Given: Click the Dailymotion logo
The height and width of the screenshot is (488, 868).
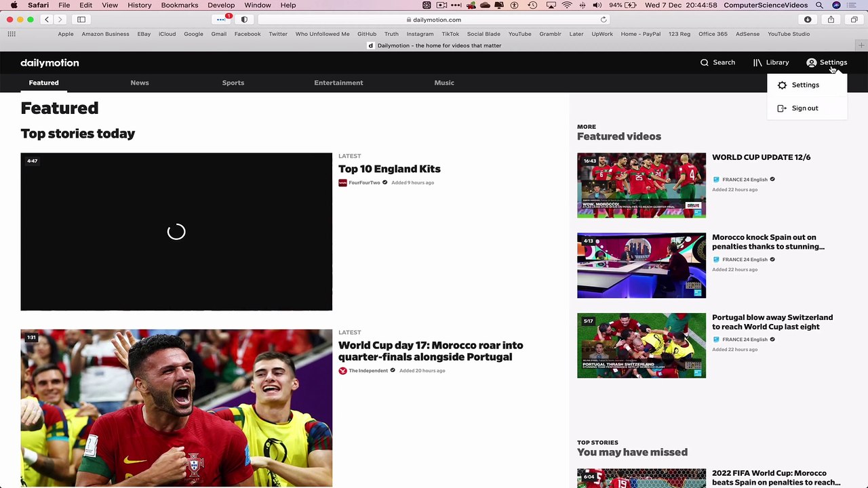Looking at the screenshot, I should coord(50,62).
